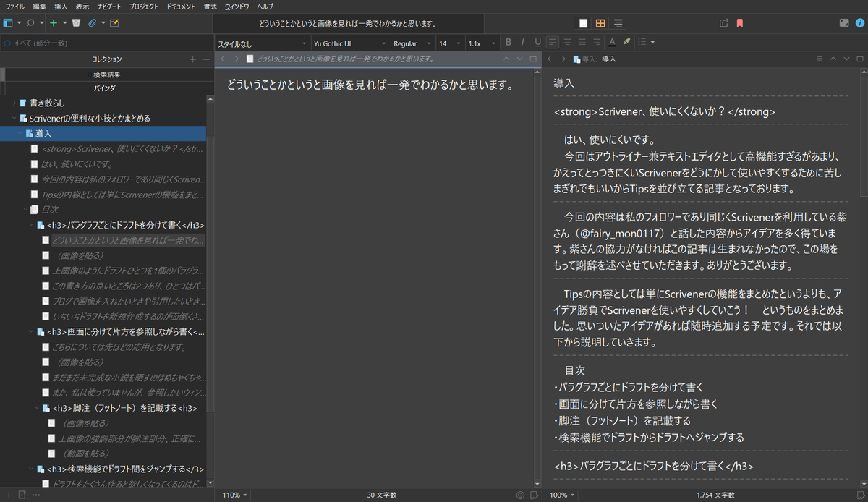The width and height of the screenshot is (868, 502).
Task: Collapse the 導入 folder in binder
Action: coord(20,134)
